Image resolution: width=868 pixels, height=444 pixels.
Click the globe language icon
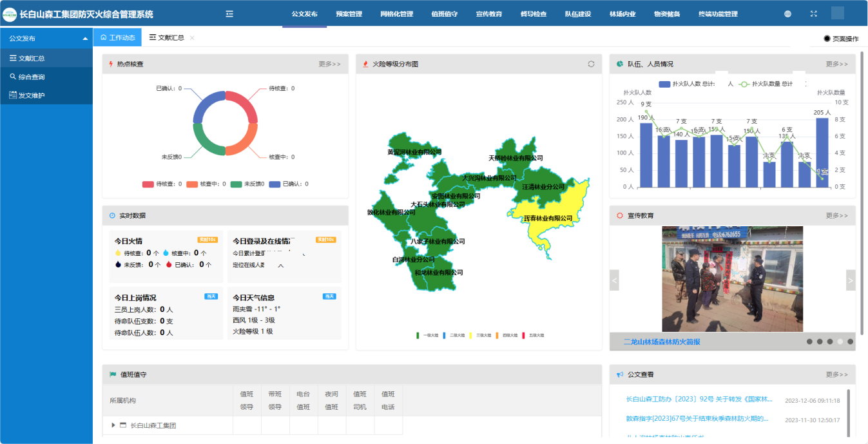pyautogui.click(x=788, y=14)
